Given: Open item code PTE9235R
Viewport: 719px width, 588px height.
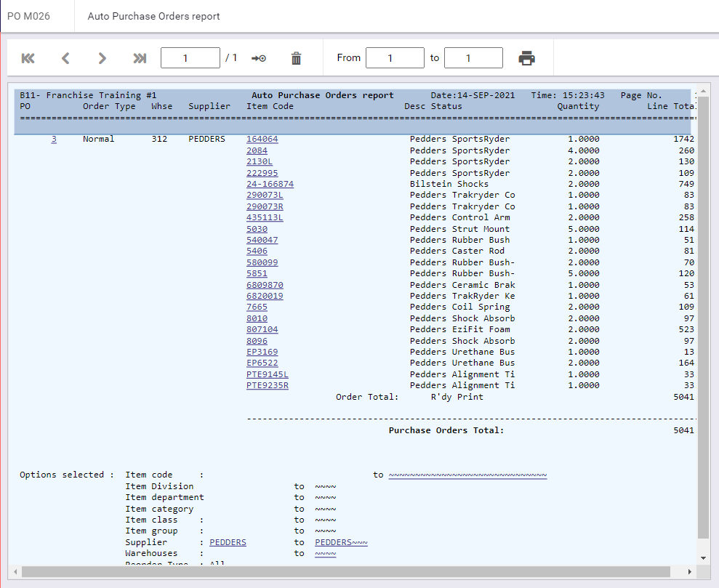Looking at the screenshot, I should tap(268, 385).
